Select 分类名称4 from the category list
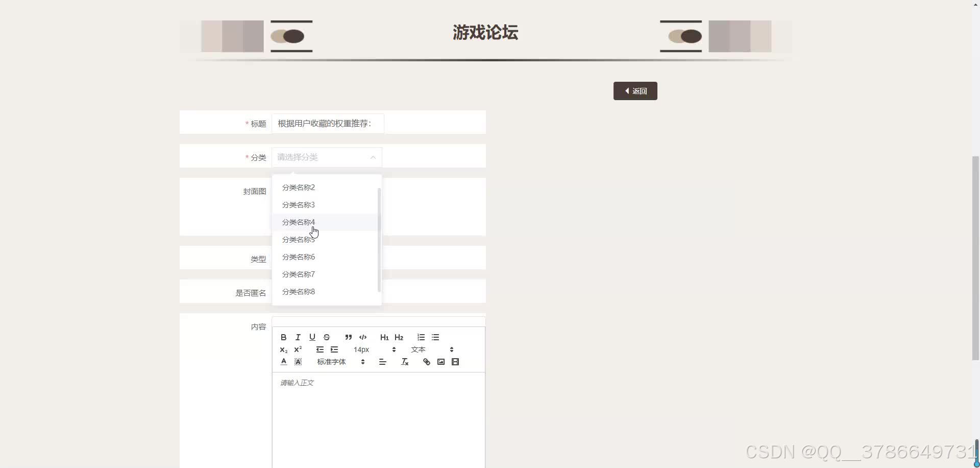The width and height of the screenshot is (980, 468). click(x=299, y=222)
